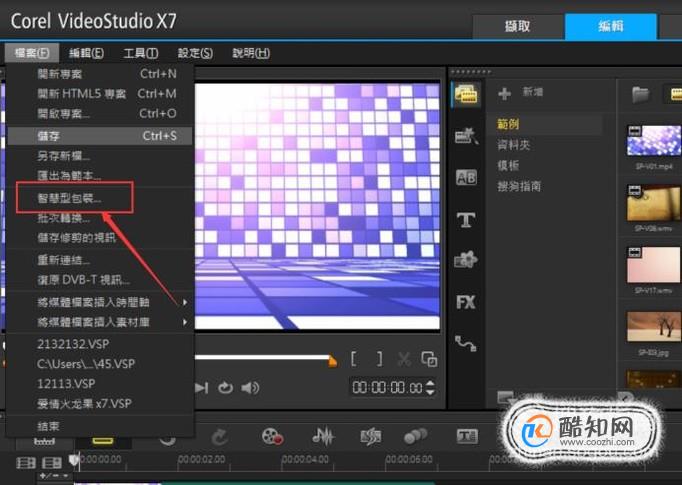Viewport: 682px width, 485px height.
Task: Click the split clip scissors icon
Action: [404, 359]
